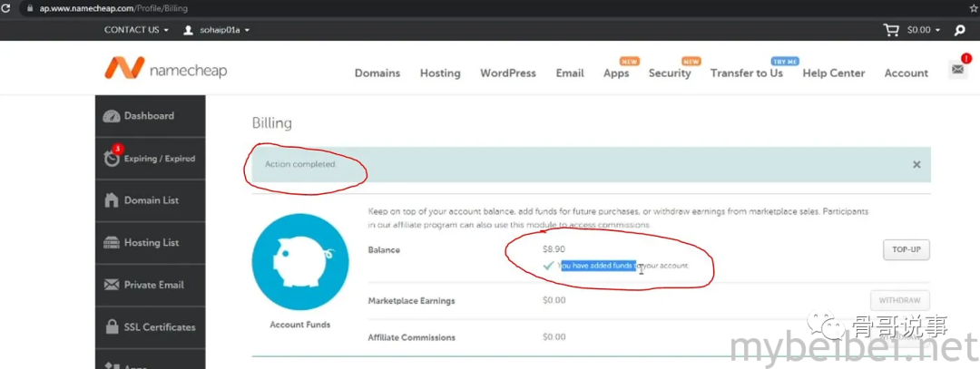Click the WITHDRAW button
The image size is (980, 369).
coord(899,300)
